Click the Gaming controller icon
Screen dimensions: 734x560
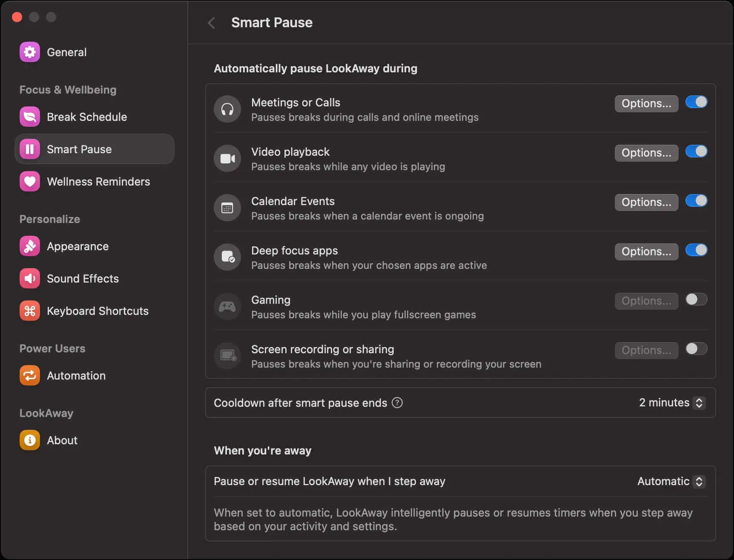coord(227,307)
